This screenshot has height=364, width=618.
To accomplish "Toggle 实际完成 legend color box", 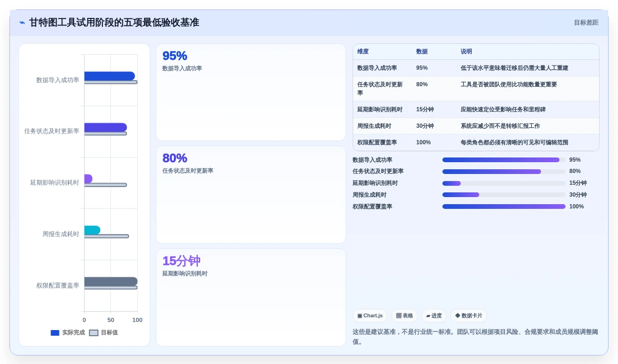I will coord(55,333).
